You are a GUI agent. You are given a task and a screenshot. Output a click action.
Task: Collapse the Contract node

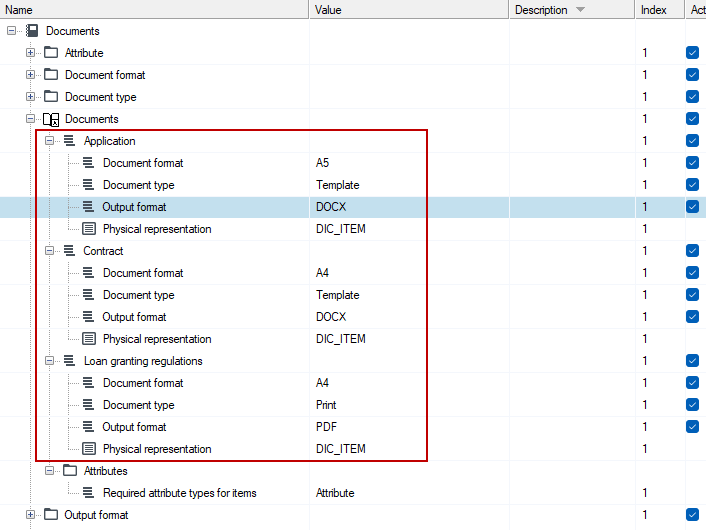click(x=49, y=251)
